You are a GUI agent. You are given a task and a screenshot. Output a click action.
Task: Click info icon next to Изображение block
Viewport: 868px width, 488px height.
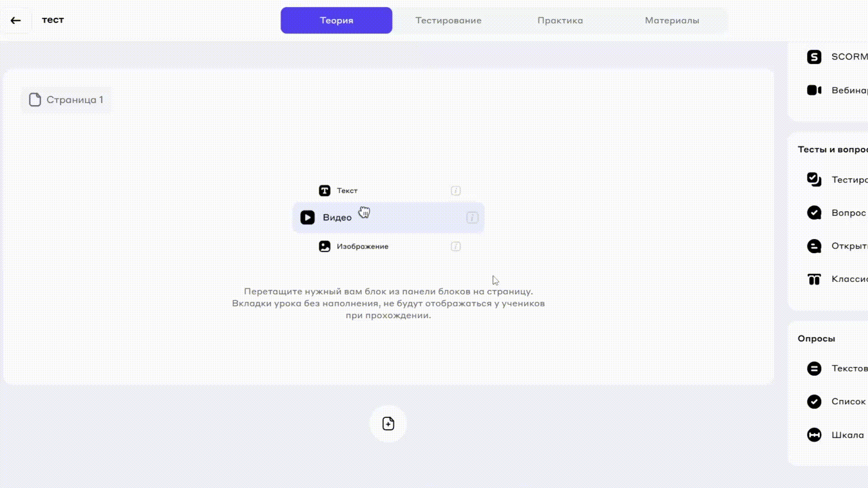[x=456, y=247]
